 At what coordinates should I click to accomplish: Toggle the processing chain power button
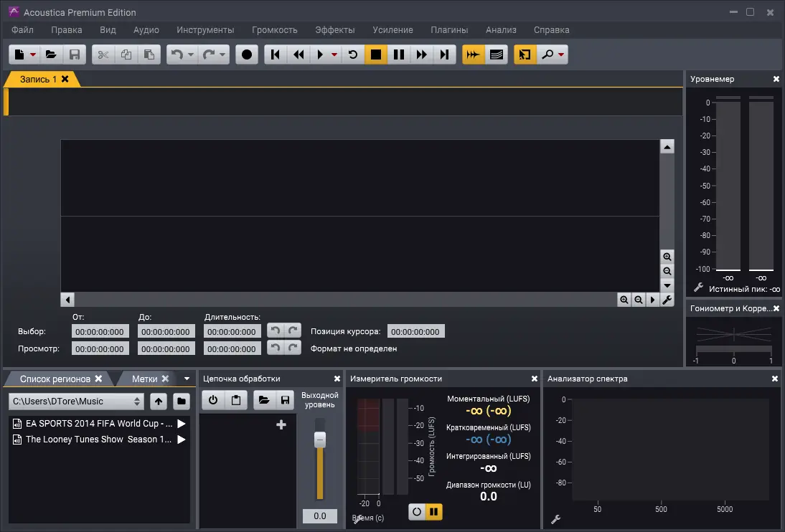213,399
